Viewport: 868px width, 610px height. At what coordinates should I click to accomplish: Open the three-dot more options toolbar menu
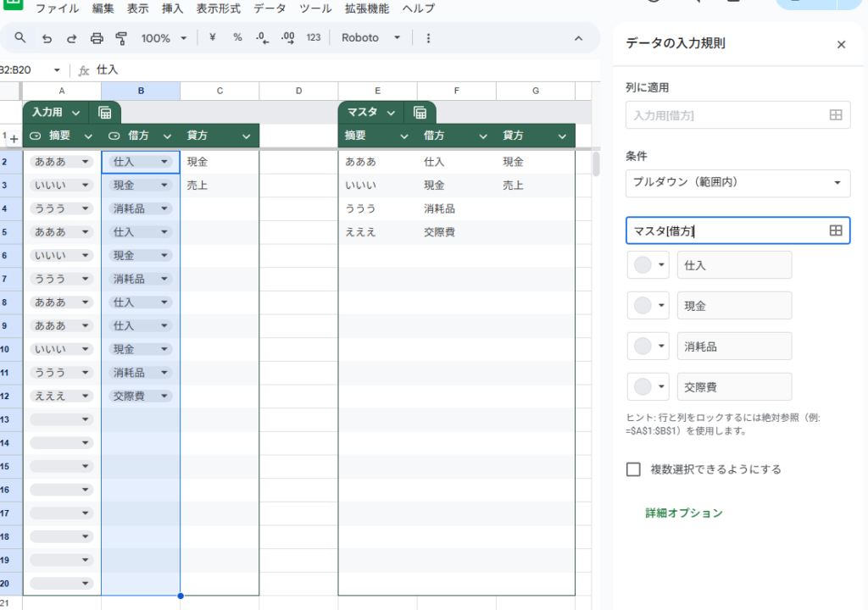pyautogui.click(x=428, y=38)
